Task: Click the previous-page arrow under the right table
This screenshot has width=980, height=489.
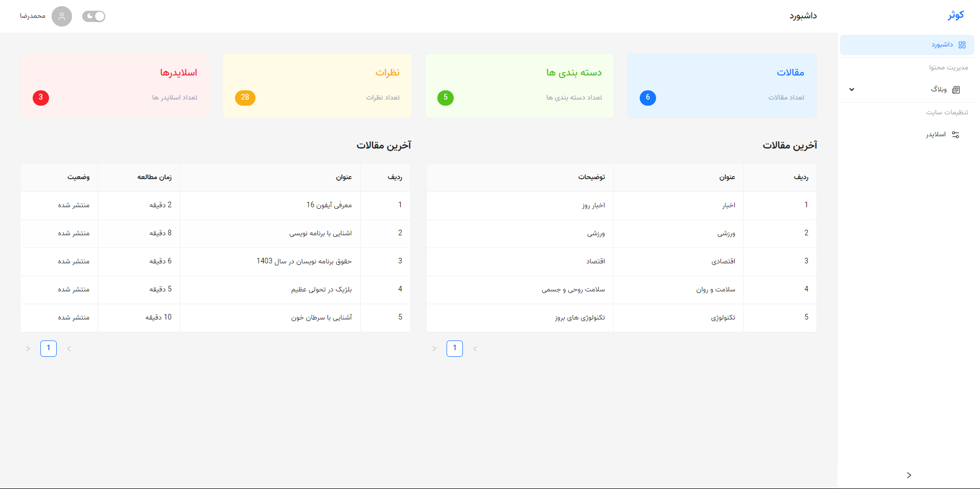Action: [475, 349]
